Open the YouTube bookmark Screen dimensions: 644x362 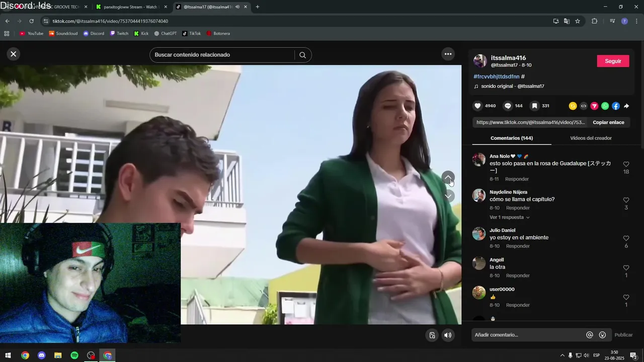(31, 34)
